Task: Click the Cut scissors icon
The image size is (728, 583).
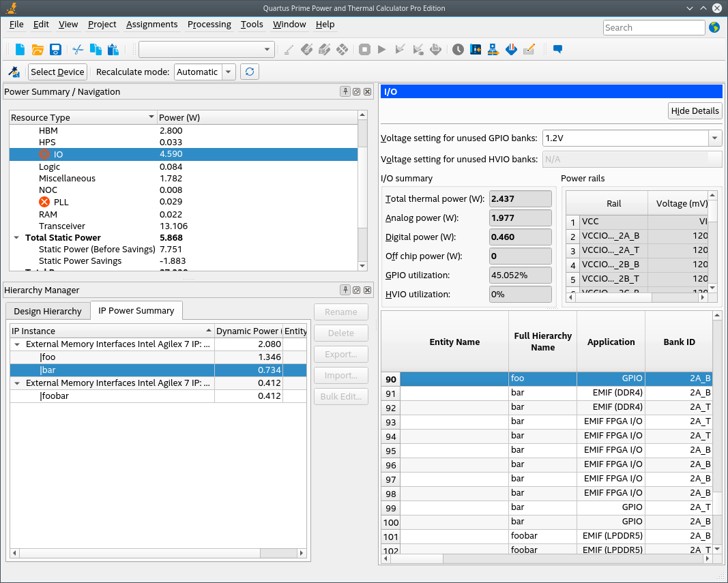Action: [x=78, y=49]
